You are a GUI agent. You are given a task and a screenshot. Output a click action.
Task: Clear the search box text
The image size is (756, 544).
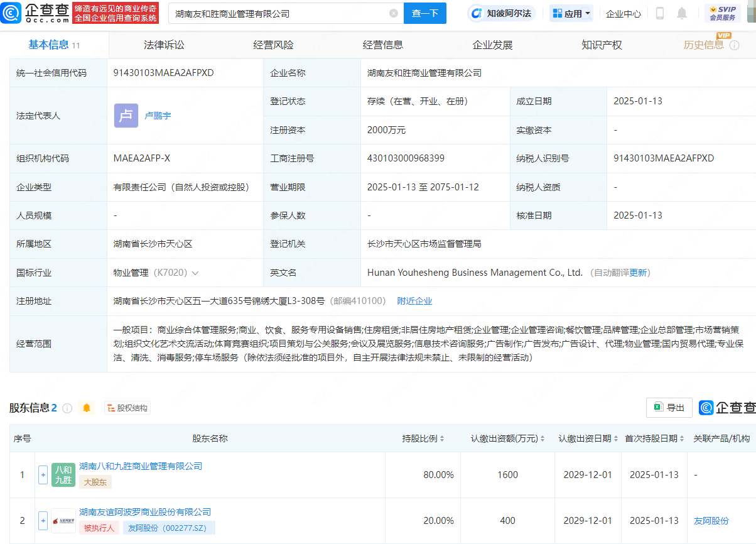394,13
